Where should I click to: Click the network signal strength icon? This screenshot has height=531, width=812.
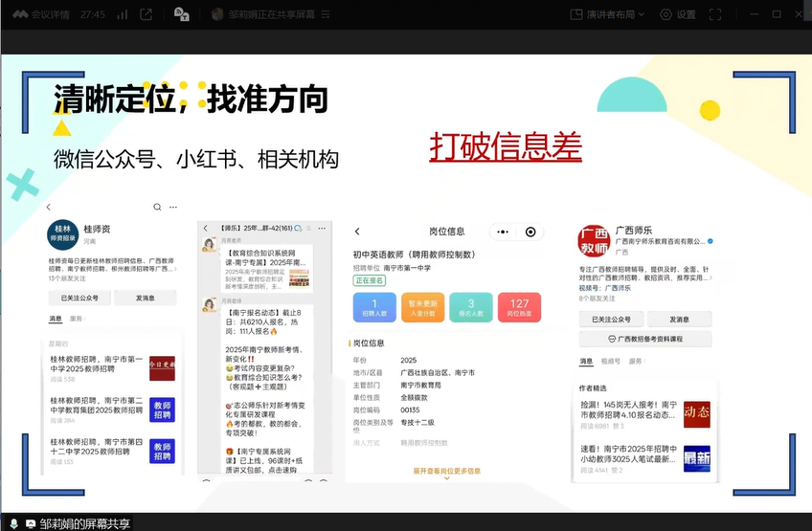pyautogui.click(x=123, y=14)
